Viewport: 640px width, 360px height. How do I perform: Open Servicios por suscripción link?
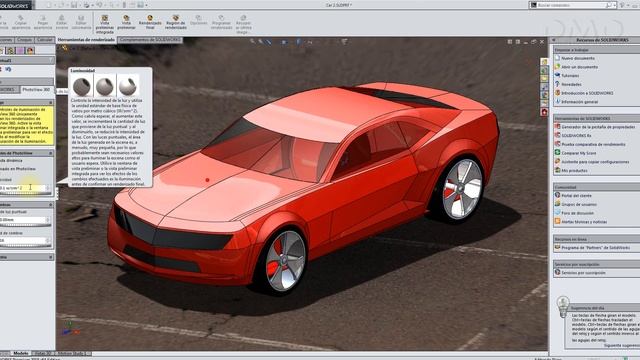pyautogui.click(x=583, y=273)
